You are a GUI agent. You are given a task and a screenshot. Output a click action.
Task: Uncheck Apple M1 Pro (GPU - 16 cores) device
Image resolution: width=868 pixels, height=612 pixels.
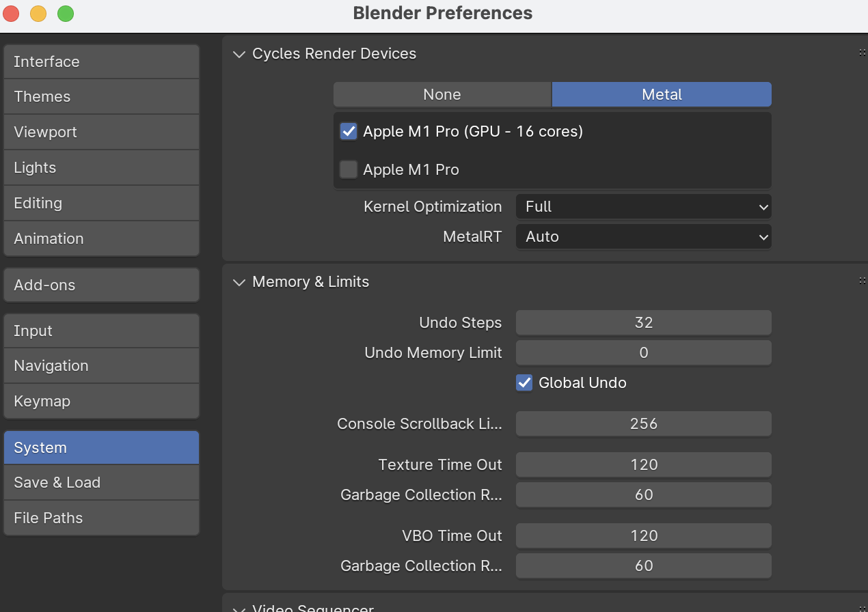[349, 132]
